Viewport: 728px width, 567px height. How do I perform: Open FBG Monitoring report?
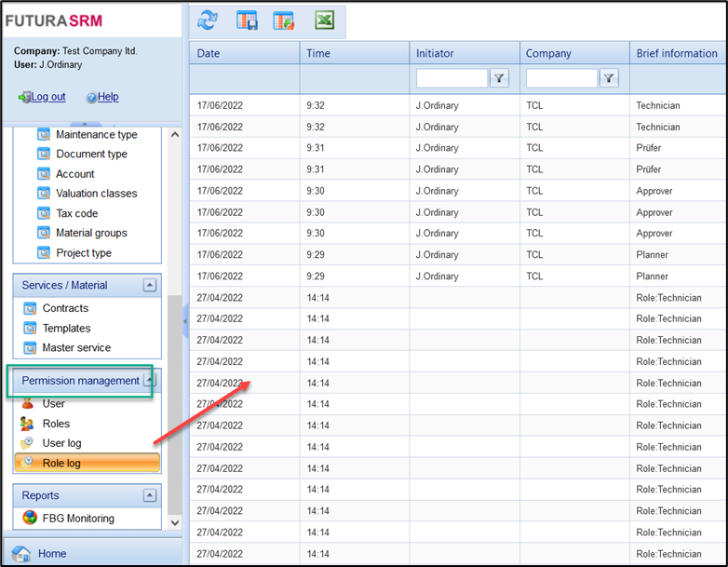tap(78, 519)
